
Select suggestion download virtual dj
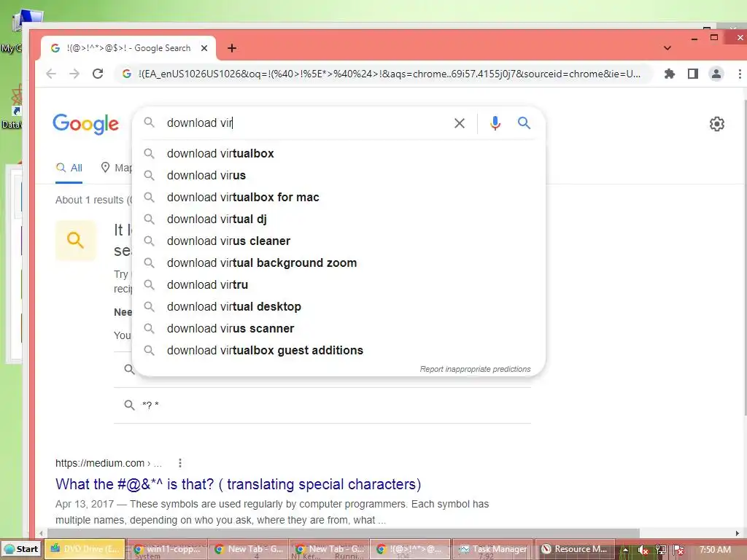pos(338,219)
